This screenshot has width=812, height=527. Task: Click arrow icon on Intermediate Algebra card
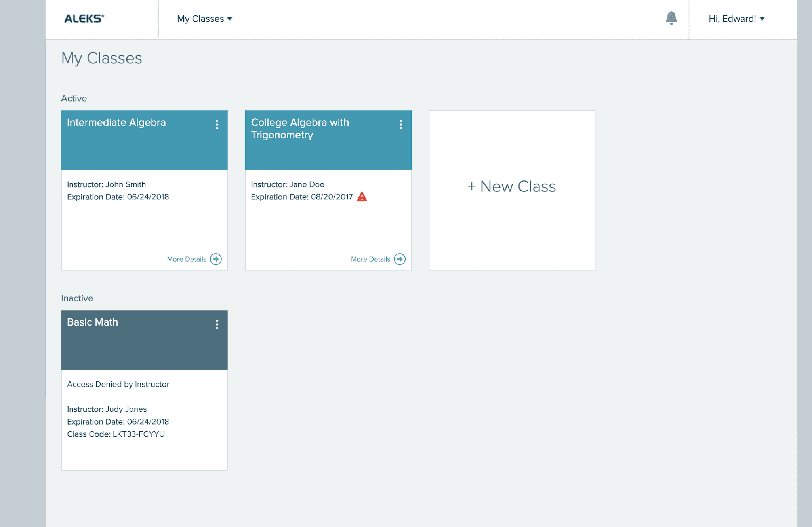click(216, 259)
